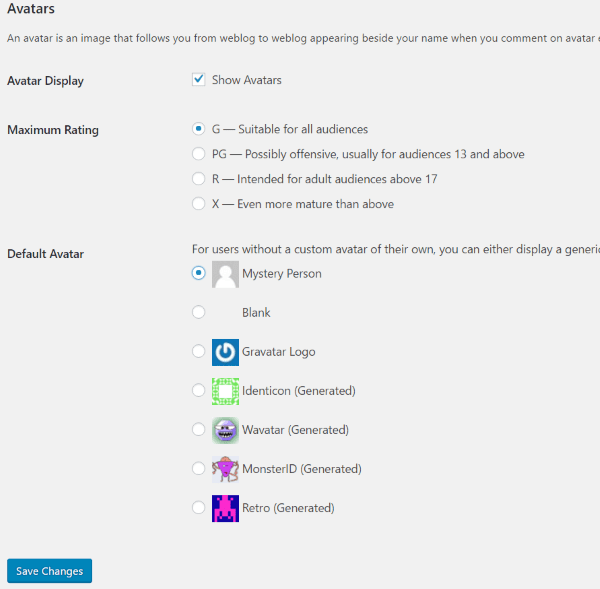Select the Retro radio button
600x589 pixels.
point(199,508)
